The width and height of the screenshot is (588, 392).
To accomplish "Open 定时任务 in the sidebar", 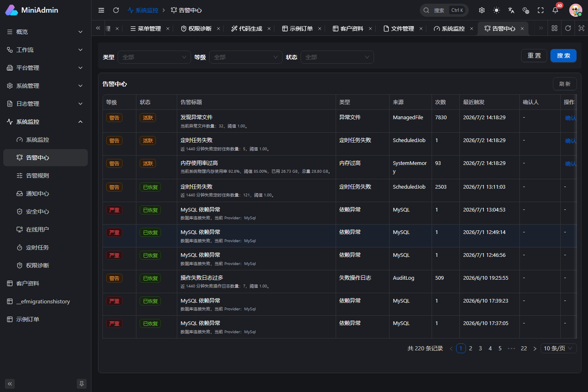I will pyautogui.click(x=45, y=247).
